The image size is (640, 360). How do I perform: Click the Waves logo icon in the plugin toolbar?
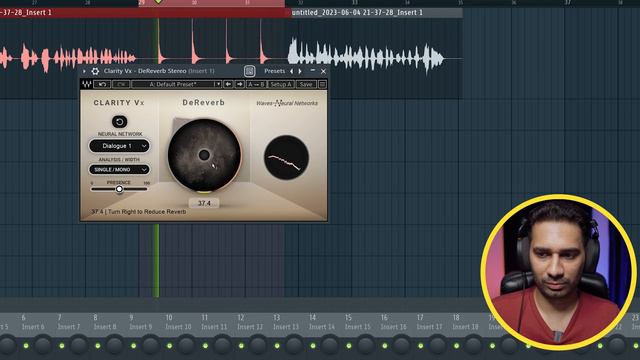87,84
